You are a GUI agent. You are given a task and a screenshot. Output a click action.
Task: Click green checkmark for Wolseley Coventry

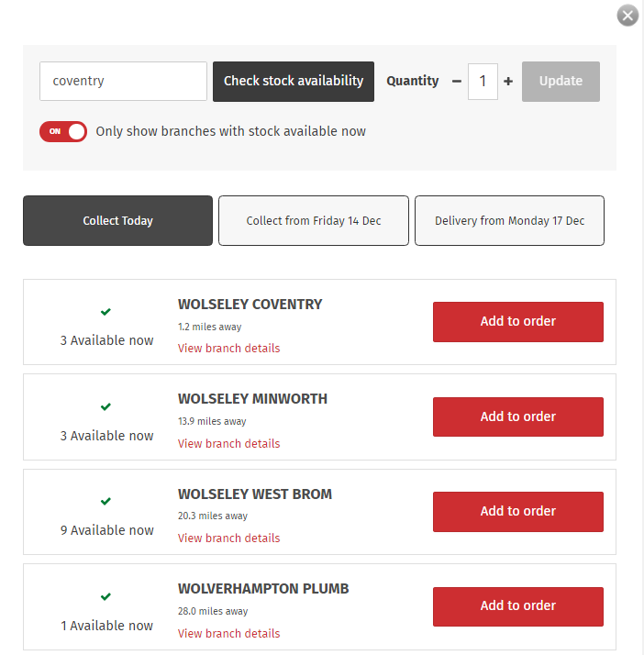pos(105,312)
